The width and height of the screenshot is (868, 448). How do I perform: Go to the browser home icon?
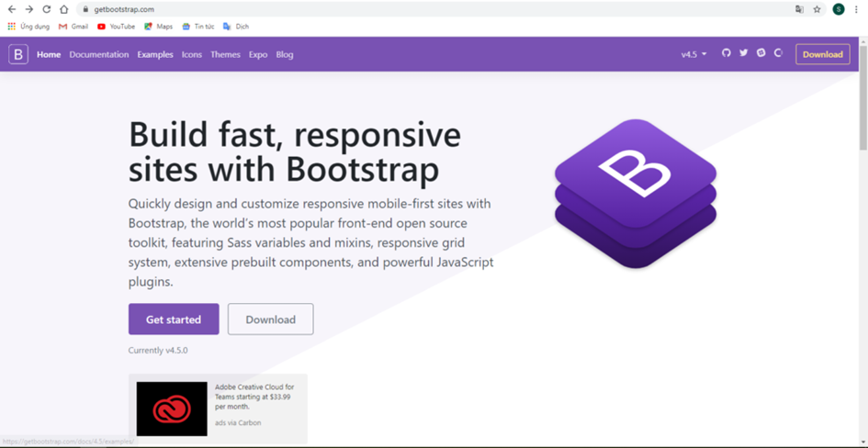click(64, 9)
